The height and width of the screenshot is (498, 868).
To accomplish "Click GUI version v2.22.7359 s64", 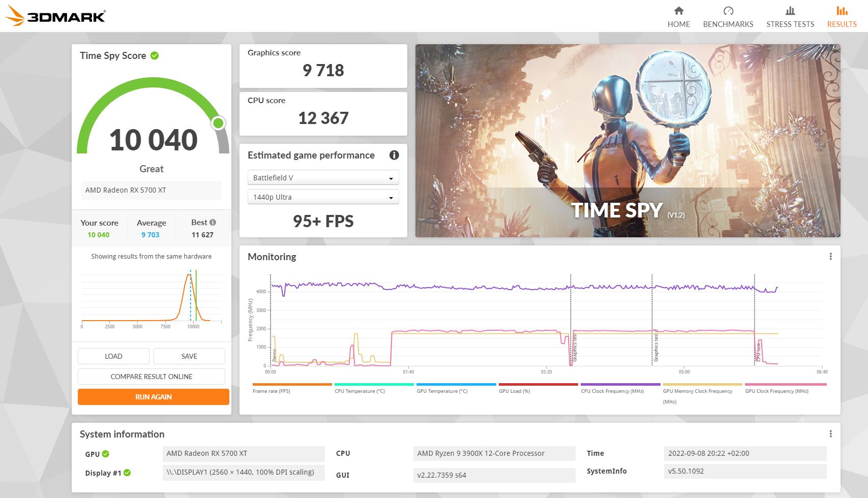I will [x=494, y=475].
